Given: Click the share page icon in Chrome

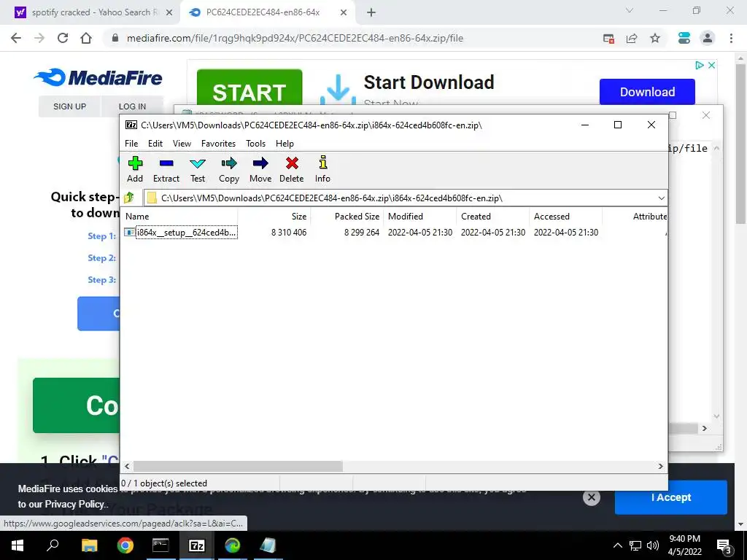Looking at the screenshot, I should point(632,38).
